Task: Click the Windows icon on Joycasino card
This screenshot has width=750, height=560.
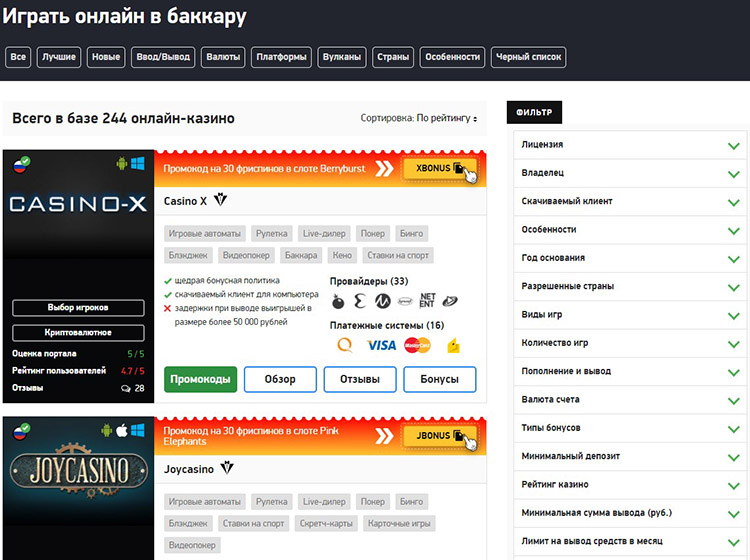Action: pyautogui.click(x=138, y=430)
